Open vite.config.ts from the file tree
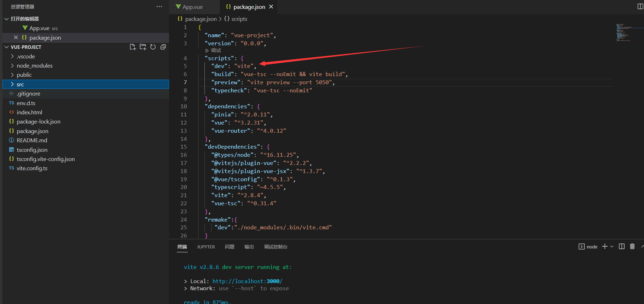 [x=32, y=168]
